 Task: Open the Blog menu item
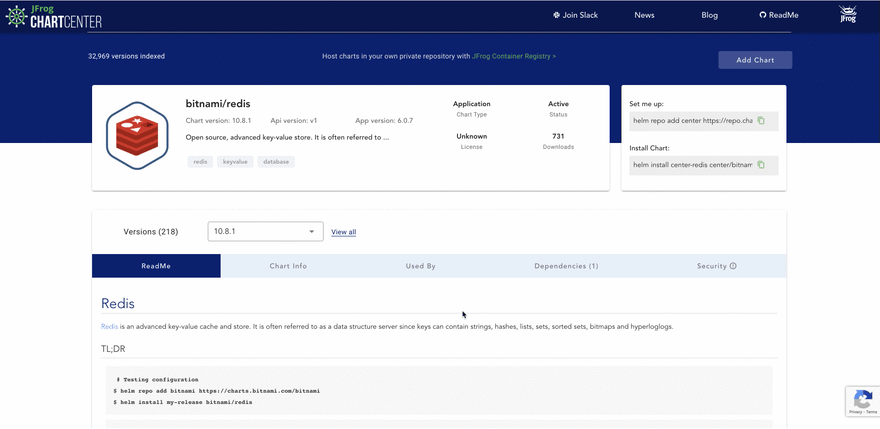709,15
